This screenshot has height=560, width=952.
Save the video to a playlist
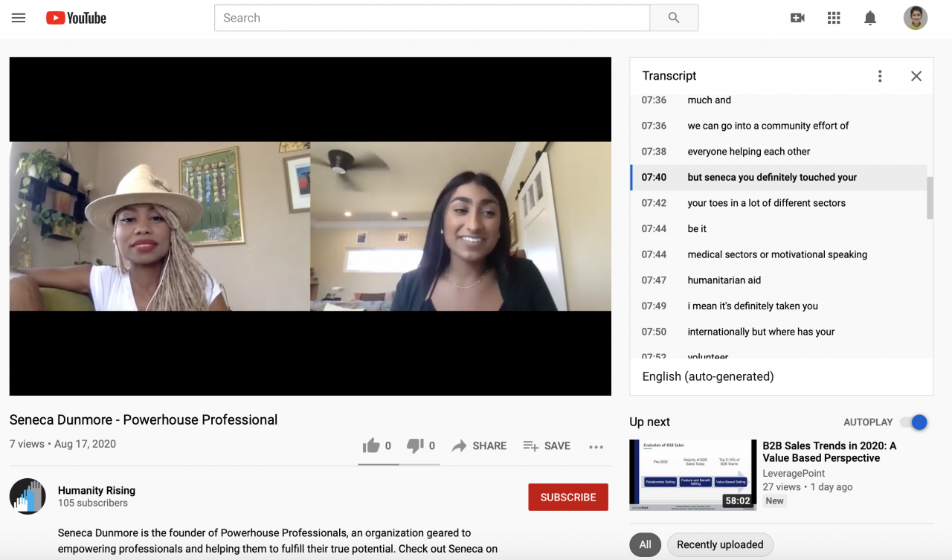[547, 446]
